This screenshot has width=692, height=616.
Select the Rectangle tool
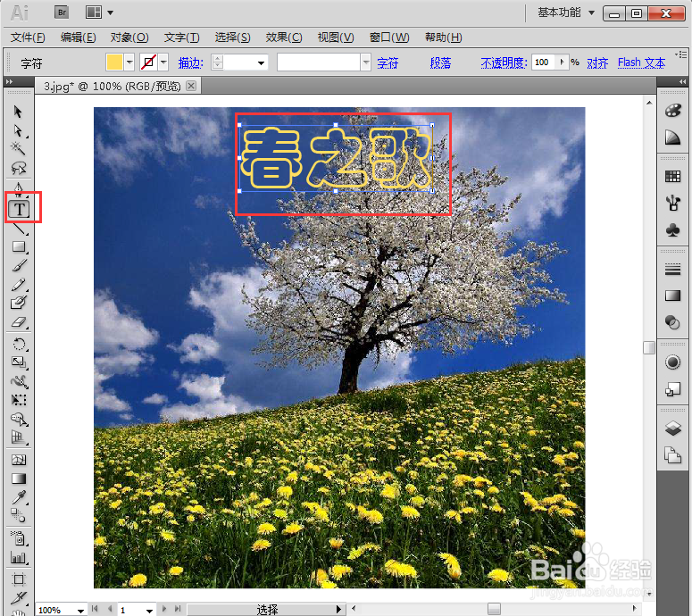[x=19, y=246]
